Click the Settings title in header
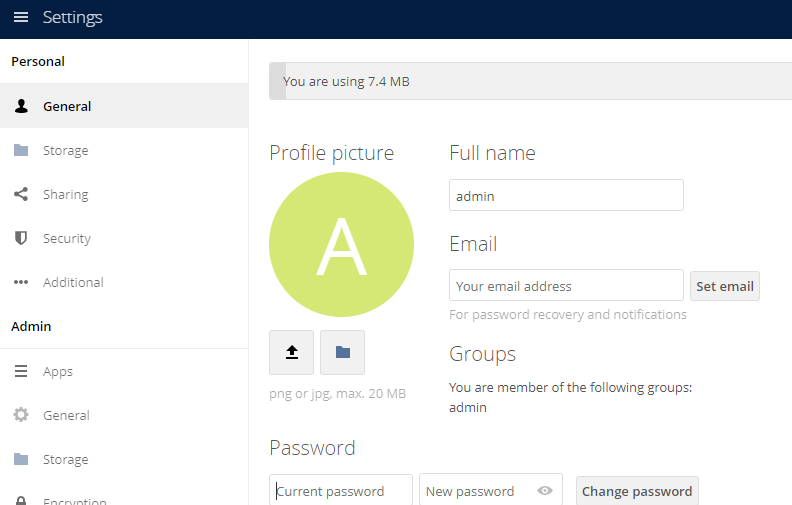Image resolution: width=792 pixels, height=505 pixels. 72,18
